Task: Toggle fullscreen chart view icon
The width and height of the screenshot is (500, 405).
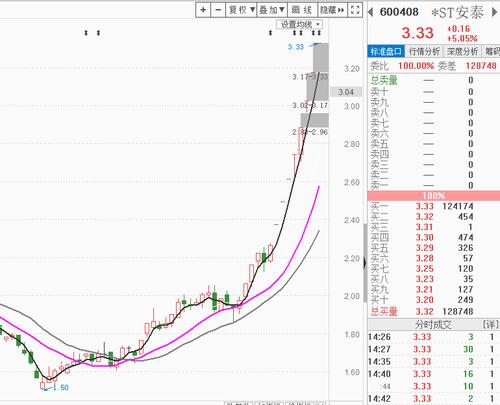Action: click(x=355, y=10)
